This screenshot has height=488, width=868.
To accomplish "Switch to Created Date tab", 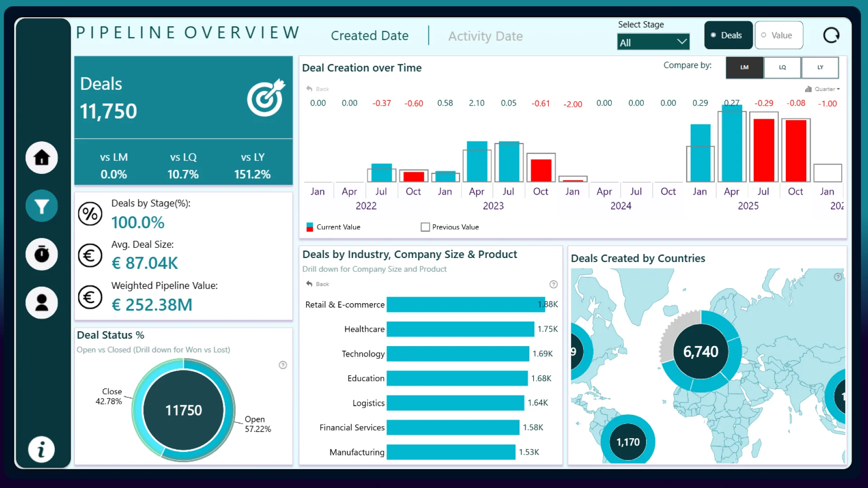I will [369, 36].
